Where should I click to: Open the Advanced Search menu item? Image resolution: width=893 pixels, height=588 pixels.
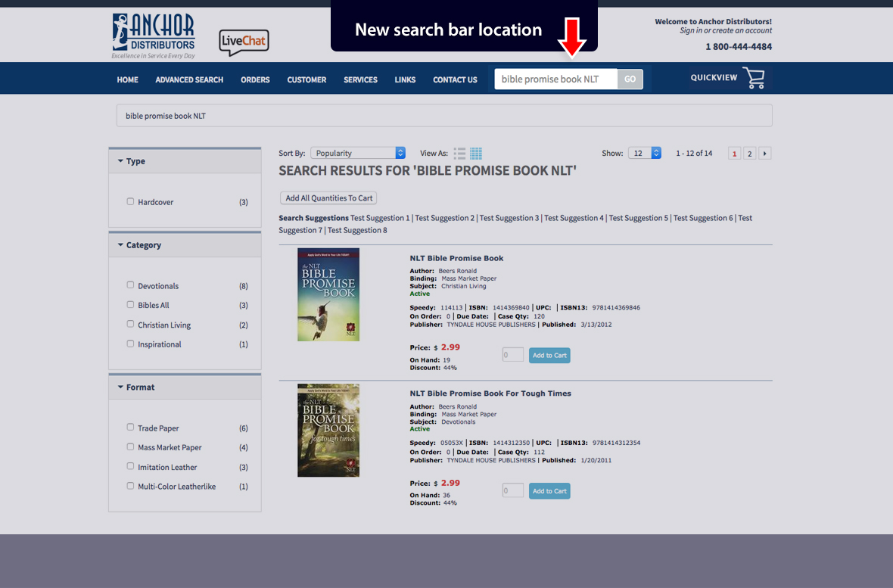[x=189, y=79]
